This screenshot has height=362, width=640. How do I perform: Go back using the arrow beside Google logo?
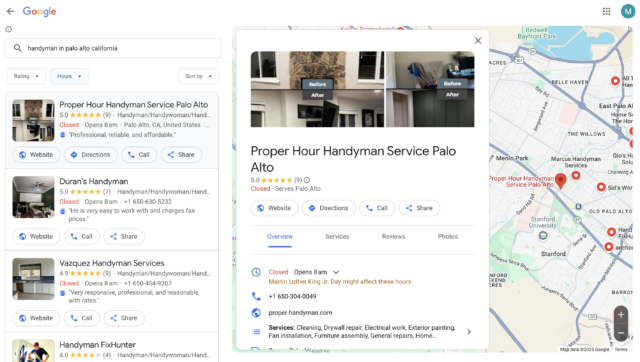10,11
